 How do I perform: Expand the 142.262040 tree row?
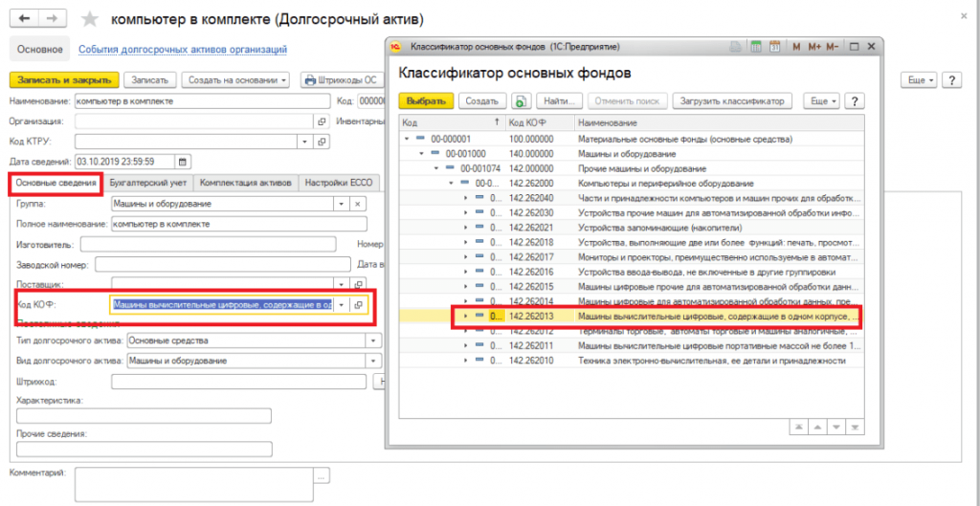pyautogui.click(x=466, y=198)
